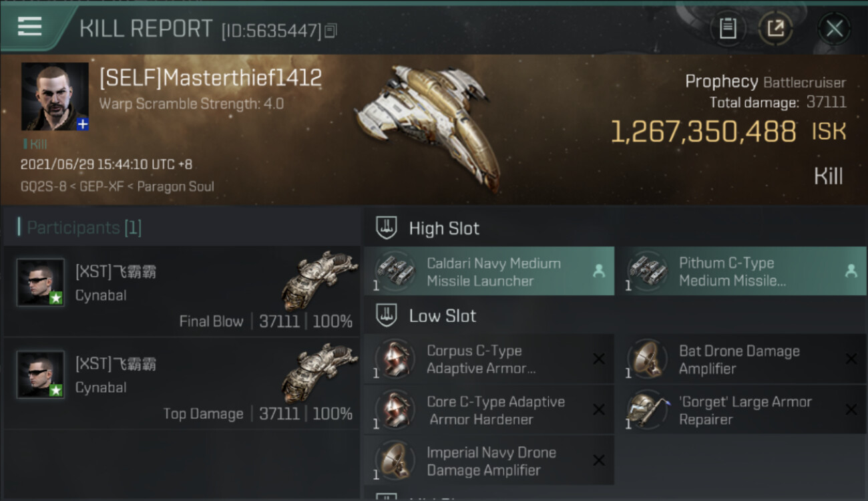Image resolution: width=868 pixels, height=501 pixels.
Task: Open the Final Blow participant's portrait
Action: [40, 283]
